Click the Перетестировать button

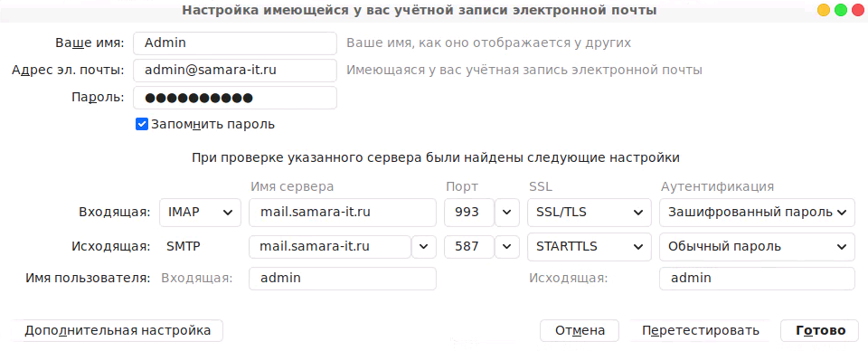click(x=700, y=330)
